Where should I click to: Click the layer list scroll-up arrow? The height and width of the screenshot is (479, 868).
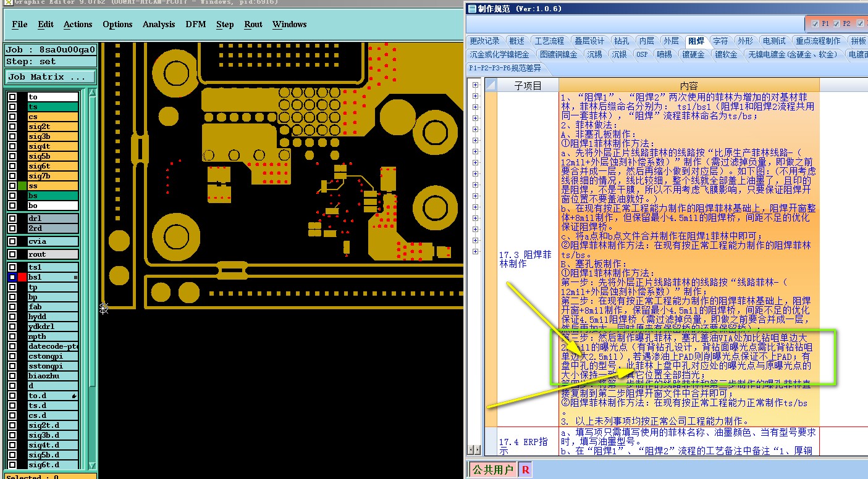[x=93, y=93]
